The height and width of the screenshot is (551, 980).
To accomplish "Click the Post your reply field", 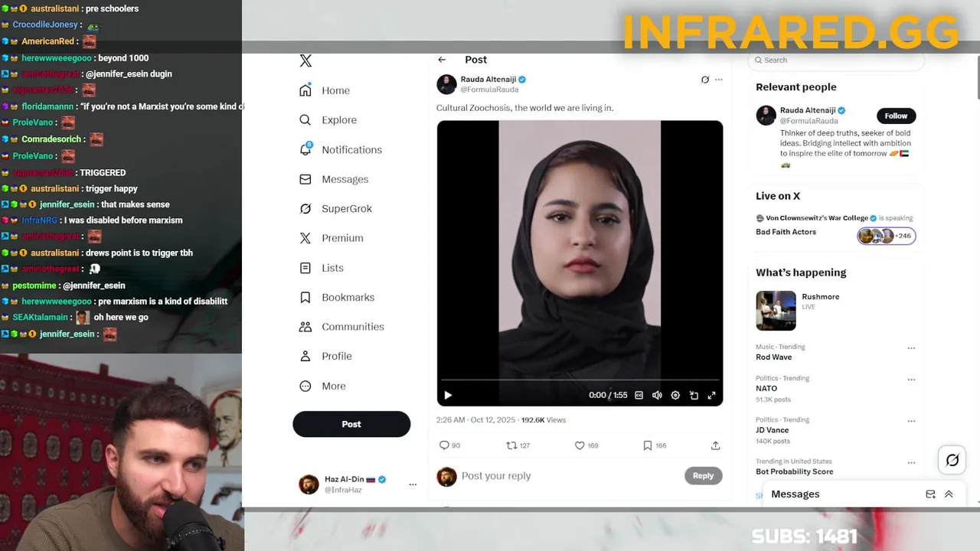I will 570,476.
